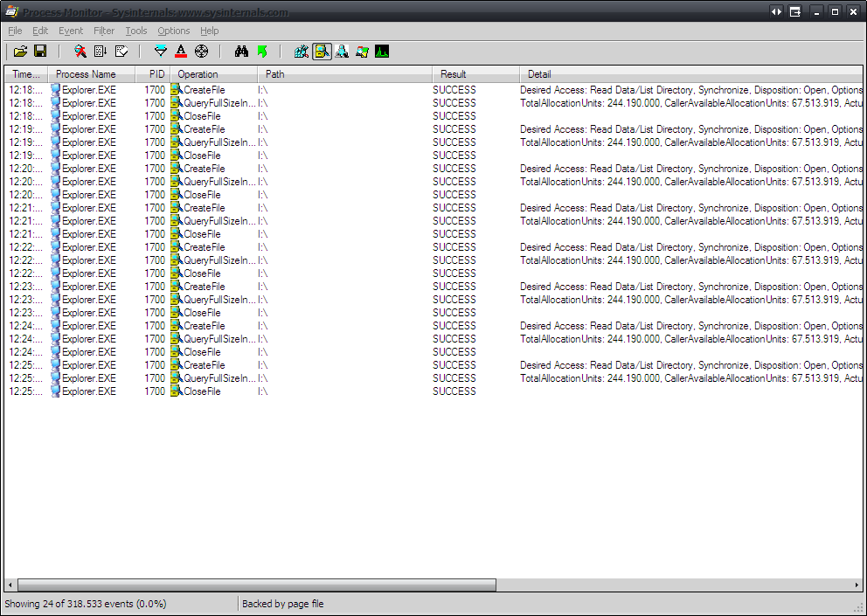Save the event log with the floppy icon

tap(40, 52)
